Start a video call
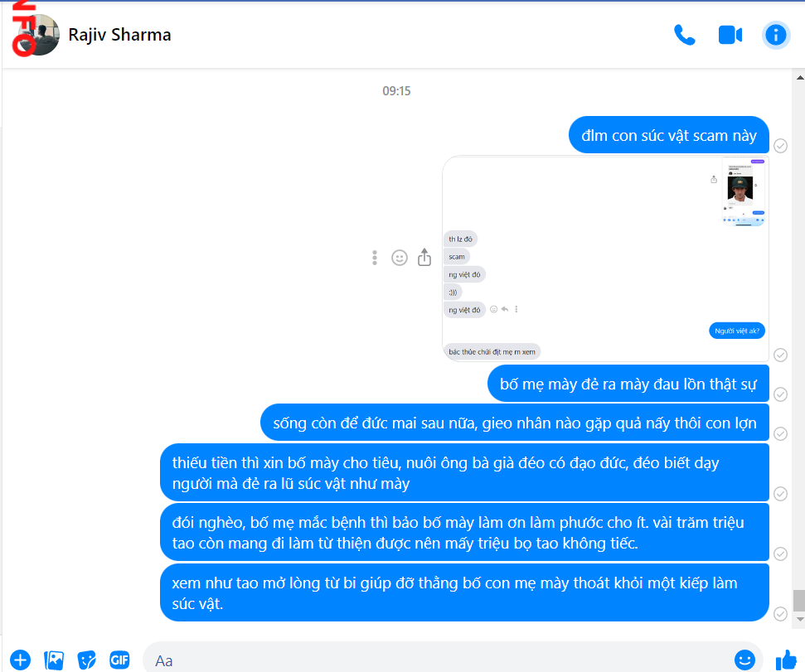This screenshot has height=672, width=805. (730, 35)
